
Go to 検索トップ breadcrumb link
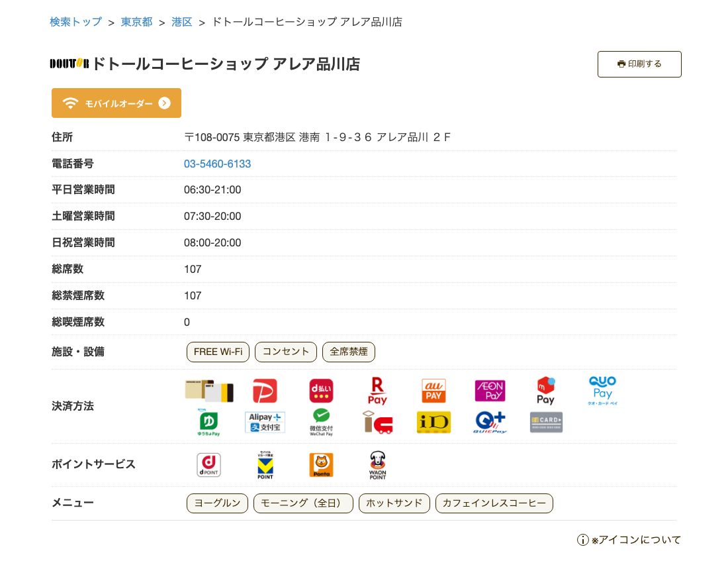[75, 22]
